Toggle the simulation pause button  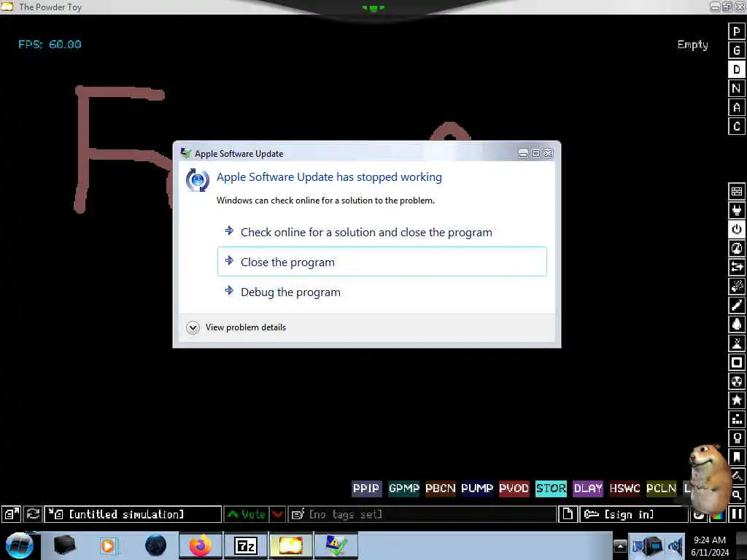[737, 514]
